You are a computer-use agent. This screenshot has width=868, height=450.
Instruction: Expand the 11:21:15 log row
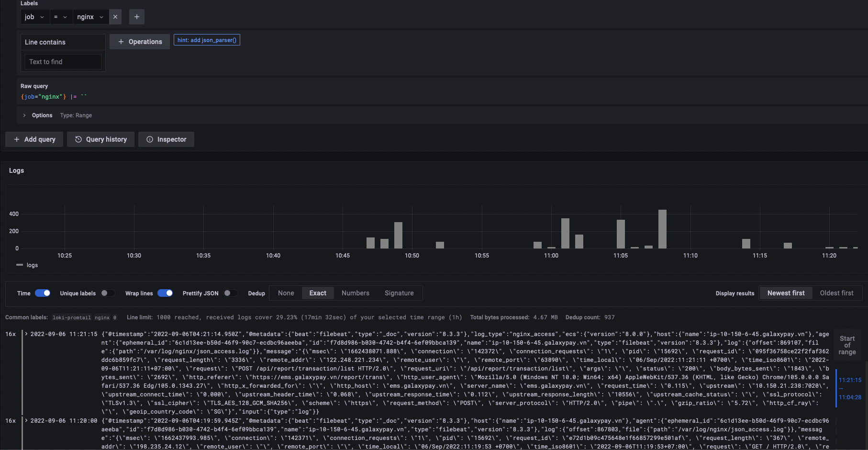pos(26,334)
